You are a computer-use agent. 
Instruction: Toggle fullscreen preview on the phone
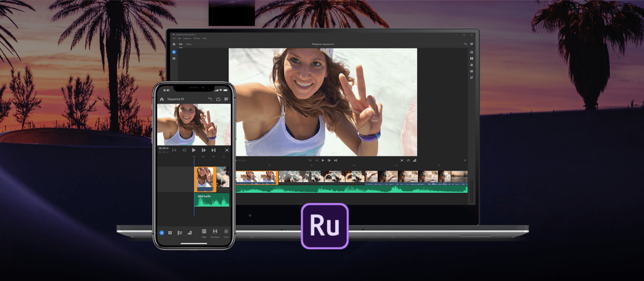227,150
